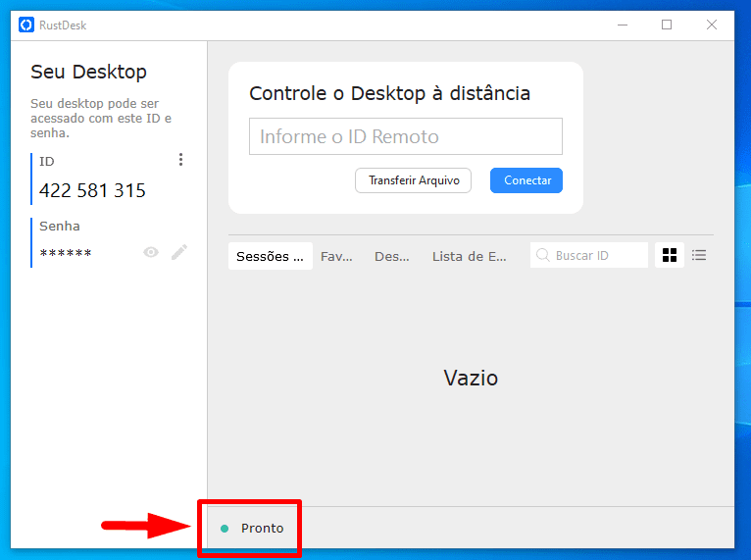Screen dimensions: 751x560
Task: Minimize the RustDesk window
Action: click(x=622, y=25)
